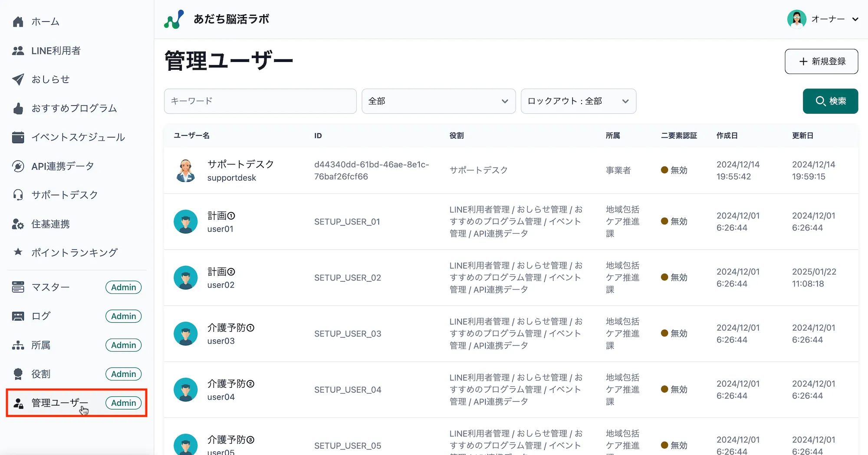Select the ホーム icon in the sidebar

18,21
